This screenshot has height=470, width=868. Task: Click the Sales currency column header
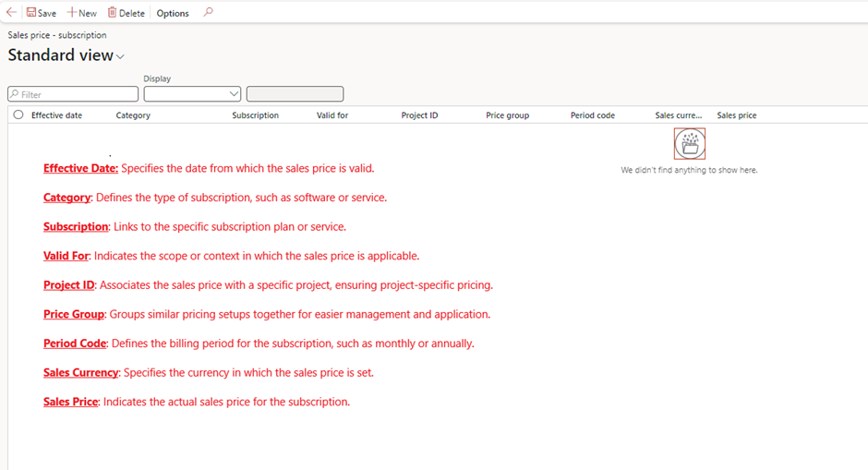[678, 115]
